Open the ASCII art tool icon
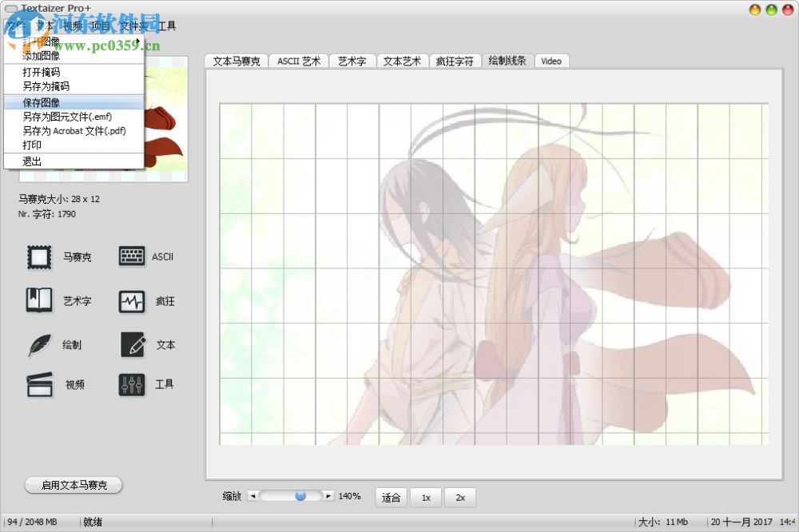 [x=130, y=256]
